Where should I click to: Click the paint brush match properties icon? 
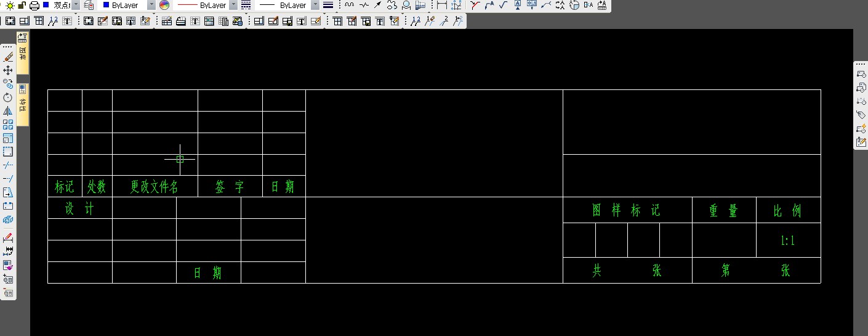point(8,266)
